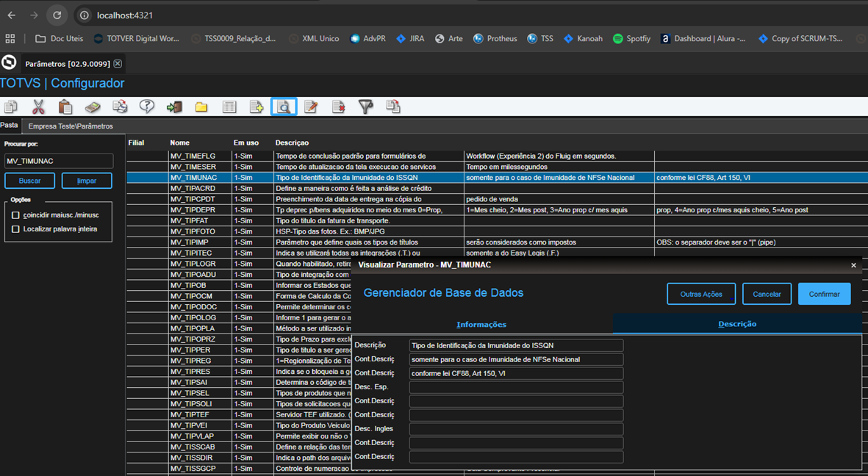Go back in browser history
This screenshot has width=868, height=476.
click(12, 15)
